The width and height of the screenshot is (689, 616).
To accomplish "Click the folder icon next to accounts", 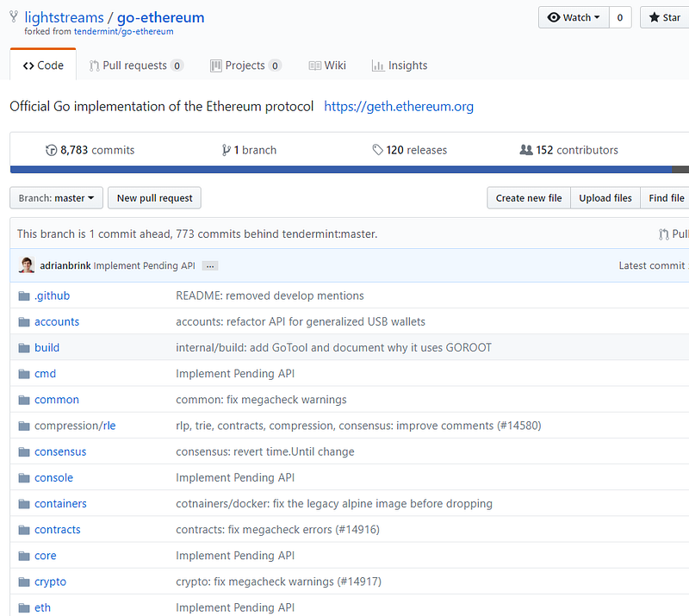I will point(23,321).
